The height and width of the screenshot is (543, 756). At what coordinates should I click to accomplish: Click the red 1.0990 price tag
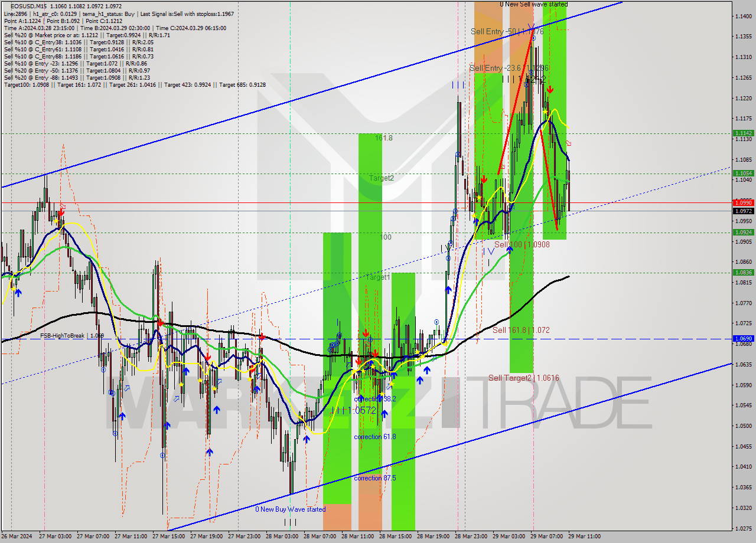tap(743, 202)
